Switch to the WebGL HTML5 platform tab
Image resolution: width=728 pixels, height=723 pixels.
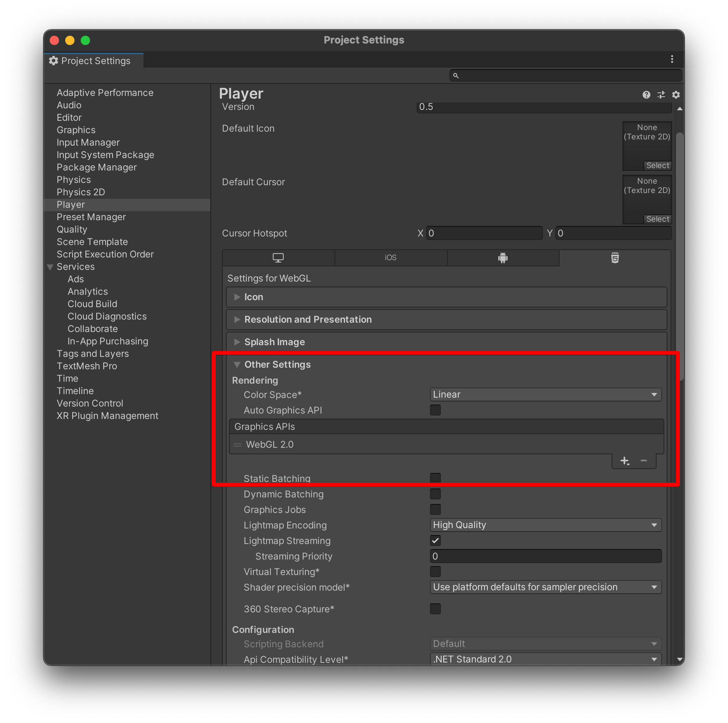[x=615, y=258]
